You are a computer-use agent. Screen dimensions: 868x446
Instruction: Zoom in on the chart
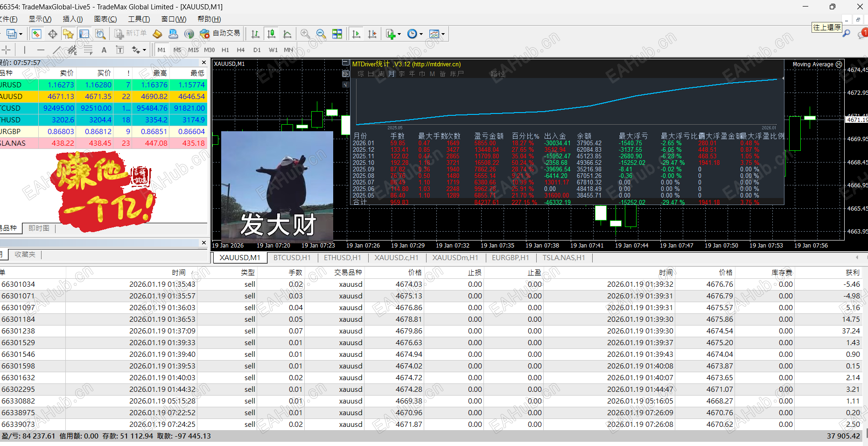tap(305, 34)
